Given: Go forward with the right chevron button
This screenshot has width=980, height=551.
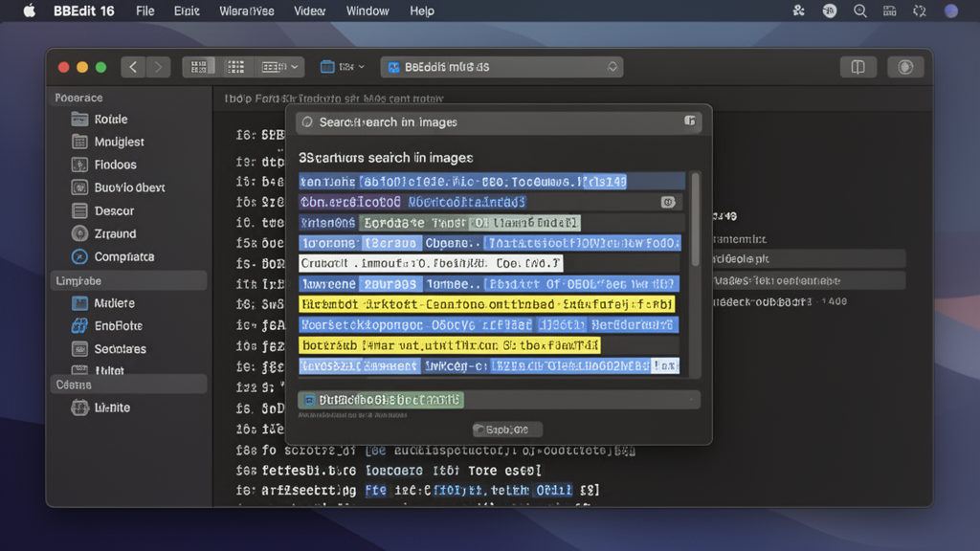Looking at the screenshot, I should coord(158,67).
